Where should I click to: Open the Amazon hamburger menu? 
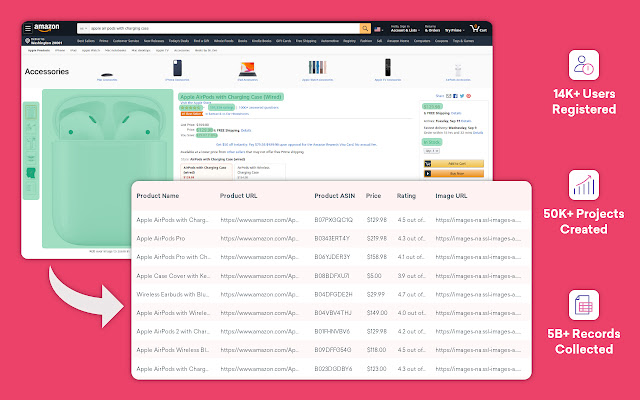click(28, 29)
